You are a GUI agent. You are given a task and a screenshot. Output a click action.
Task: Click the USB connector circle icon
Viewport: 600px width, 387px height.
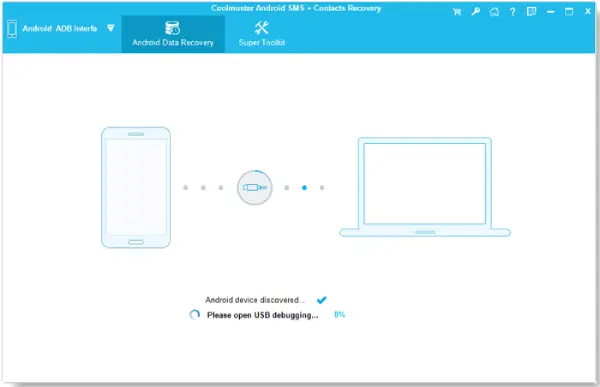click(x=254, y=188)
